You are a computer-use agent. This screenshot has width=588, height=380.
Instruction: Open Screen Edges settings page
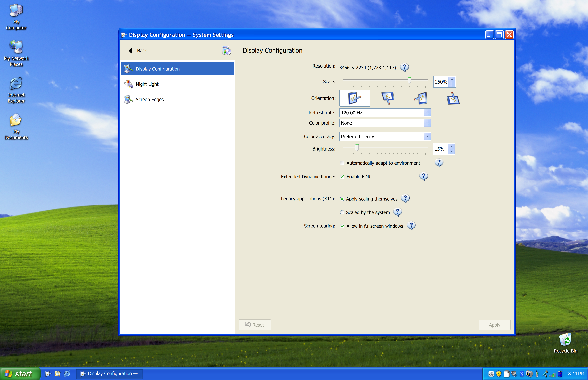(x=177, y=100)
